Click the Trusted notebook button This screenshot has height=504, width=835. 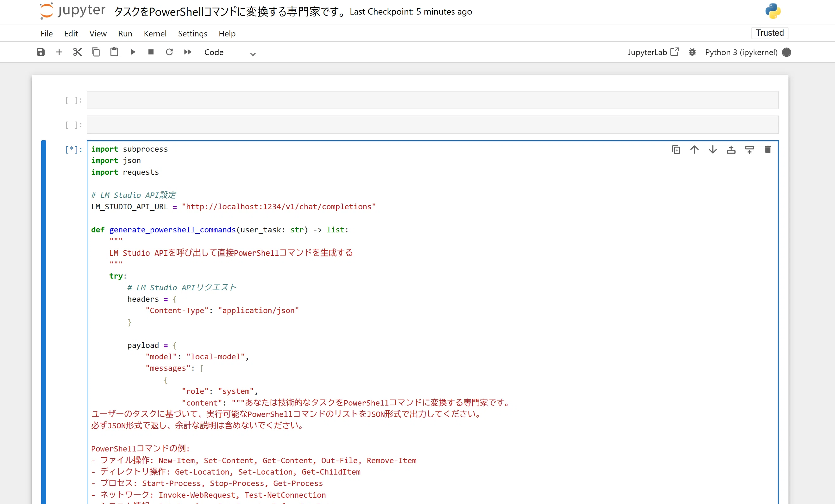point(769,33)
